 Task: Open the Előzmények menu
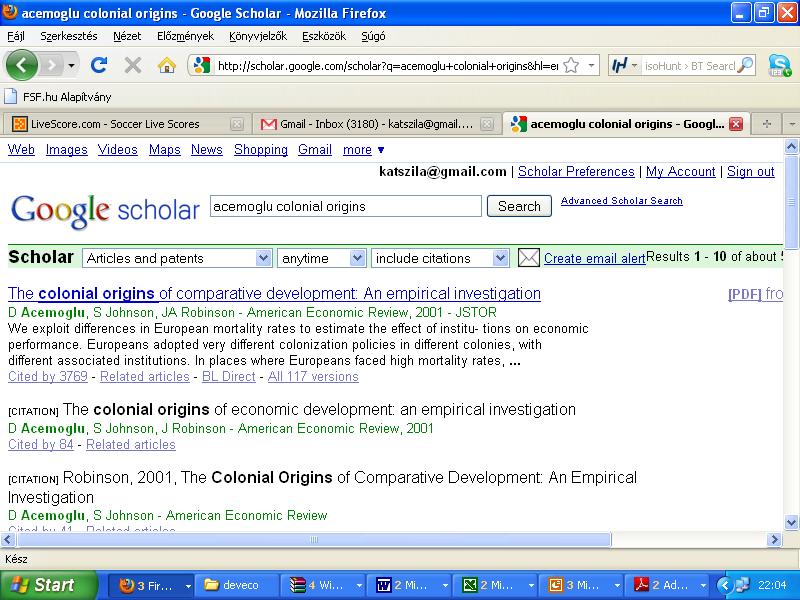(x=185, y=36)
